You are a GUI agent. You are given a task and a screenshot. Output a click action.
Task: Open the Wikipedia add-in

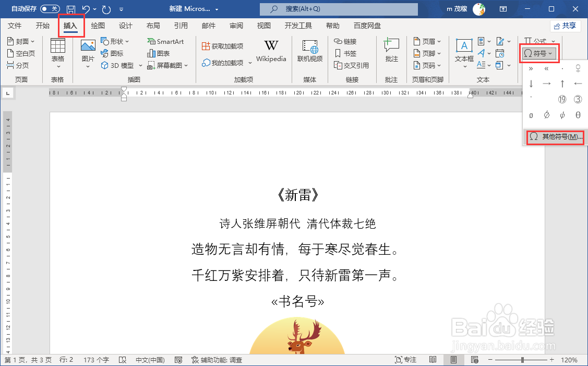(271, 51)
